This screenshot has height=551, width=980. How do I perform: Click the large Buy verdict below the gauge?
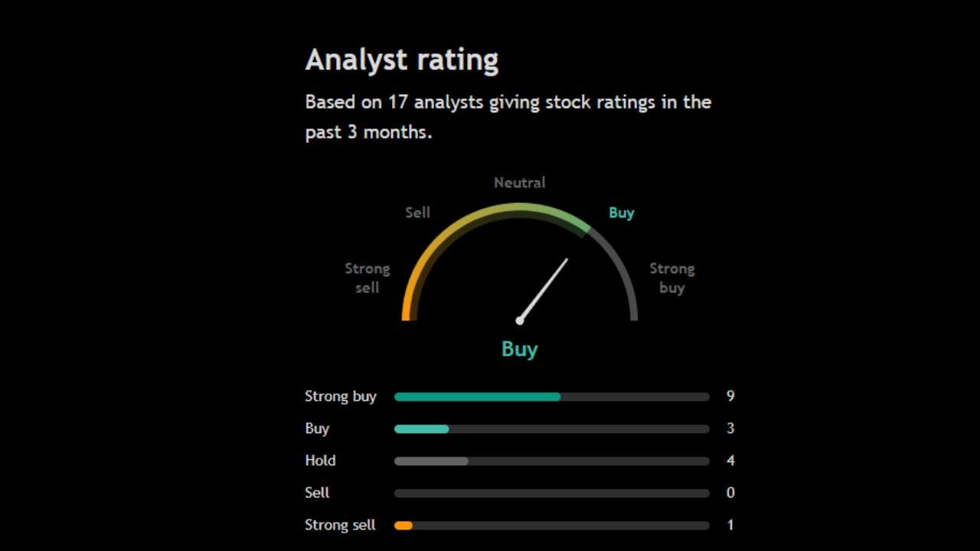point(519,349)
